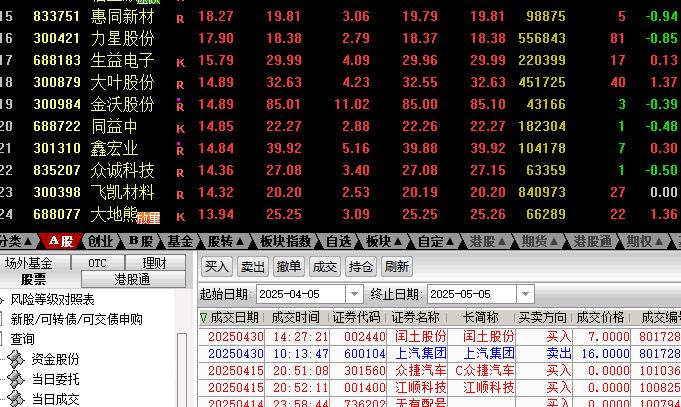The height and width of the screenshot is (407, 681).
Task: Click the K marker on 同益中 row
Action: [180, 129]
